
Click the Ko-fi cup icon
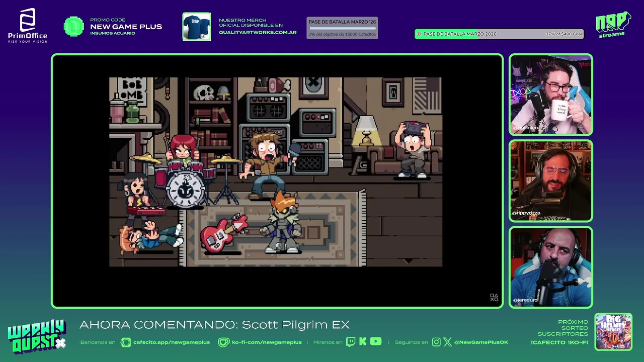(224, 342)
